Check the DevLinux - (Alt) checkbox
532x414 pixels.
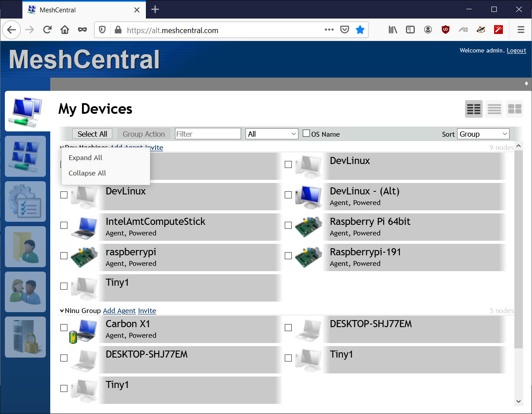[x=288, y=195]
